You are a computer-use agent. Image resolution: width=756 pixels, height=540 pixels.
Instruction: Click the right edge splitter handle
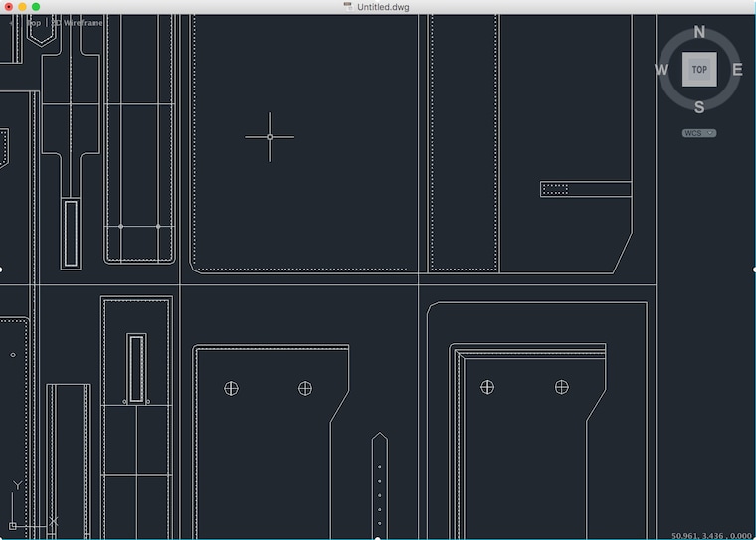[x=754, y=270]
